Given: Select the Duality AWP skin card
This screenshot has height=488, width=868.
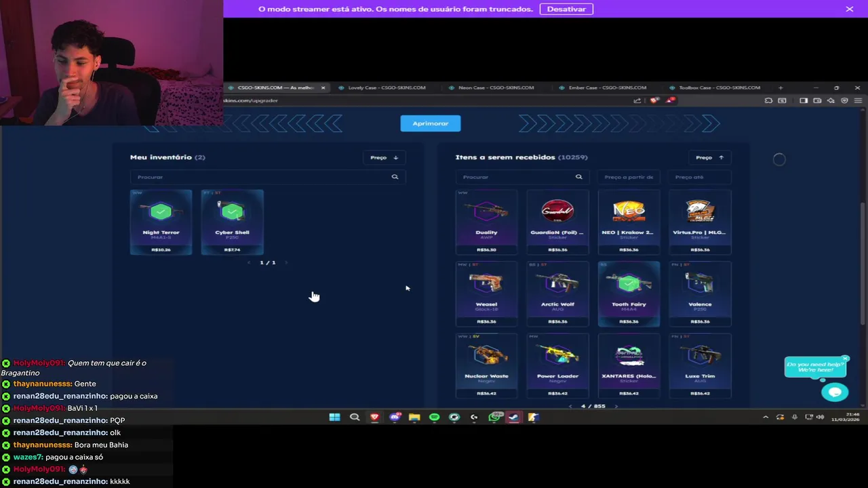Looking at the screenshot, I should [486, 222].
